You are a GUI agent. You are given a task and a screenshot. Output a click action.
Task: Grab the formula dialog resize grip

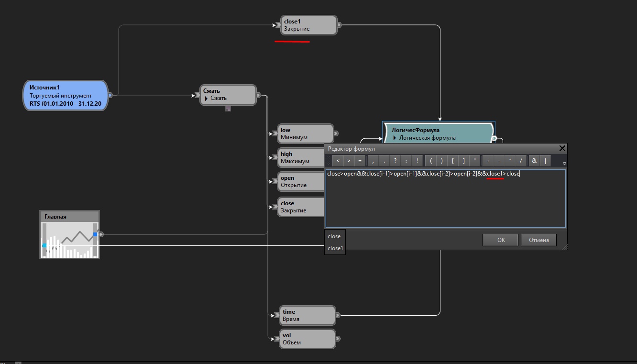pos(564,247)
